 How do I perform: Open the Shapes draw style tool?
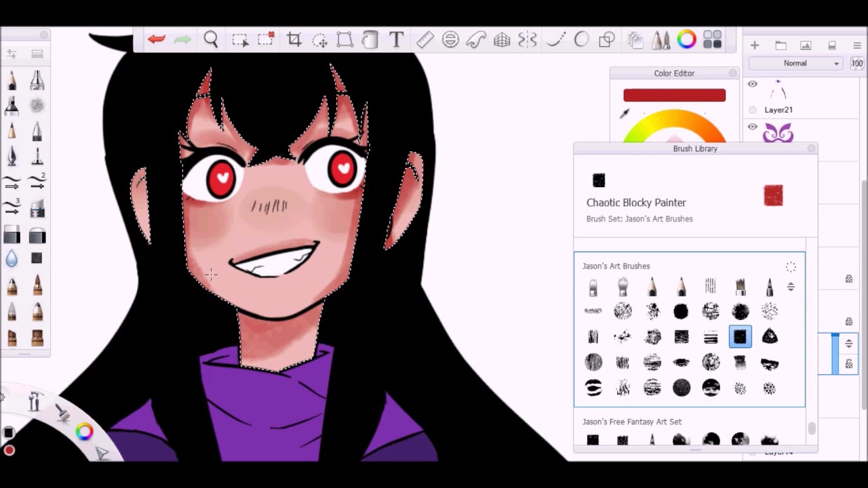(607, 40)
